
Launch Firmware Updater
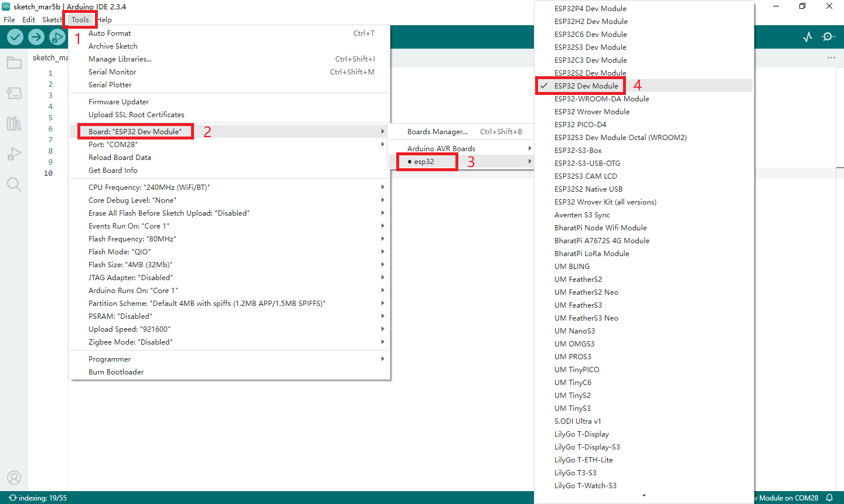[x=230, y=102]
